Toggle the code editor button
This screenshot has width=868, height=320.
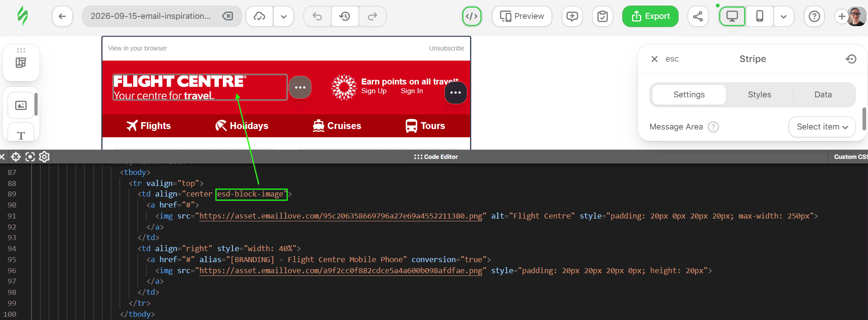pos(472,17)
